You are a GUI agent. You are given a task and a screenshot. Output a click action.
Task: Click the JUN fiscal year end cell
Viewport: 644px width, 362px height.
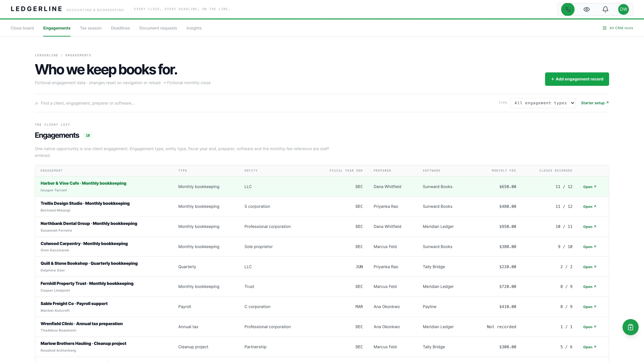pyautogui.click(x=359, y=267)
